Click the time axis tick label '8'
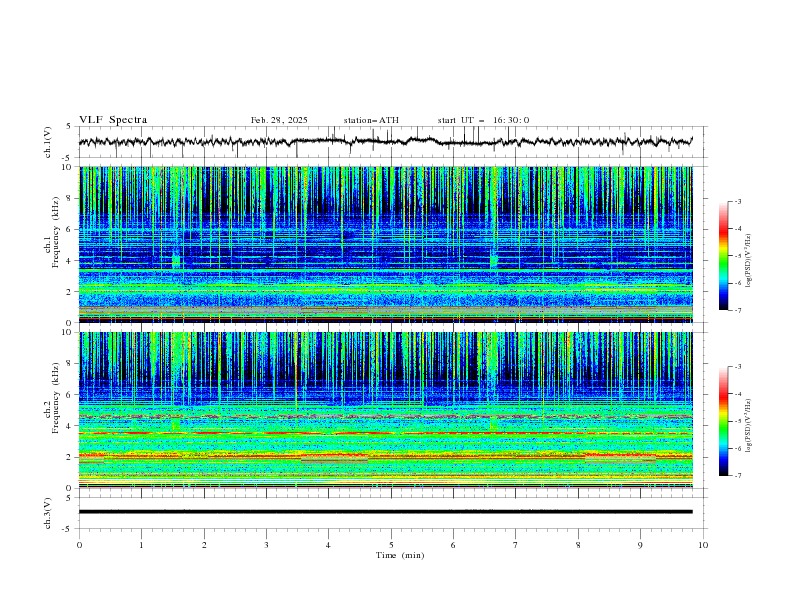Image resolution: width=792 pixels, height=612 pixels. (578, 545)
